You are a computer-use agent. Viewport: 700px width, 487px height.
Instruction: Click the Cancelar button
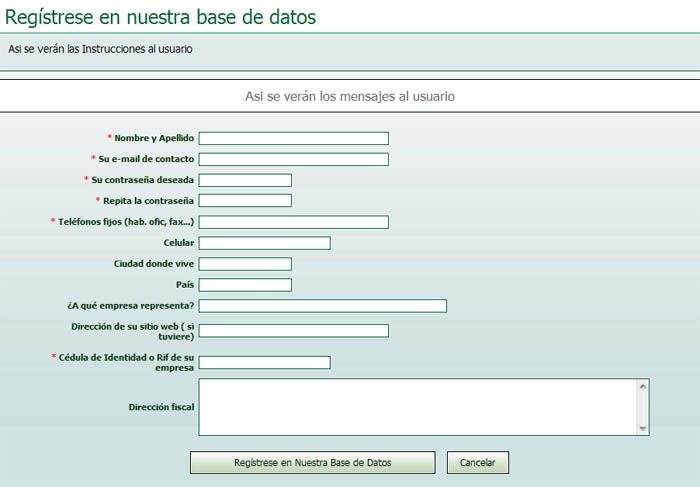478,463
